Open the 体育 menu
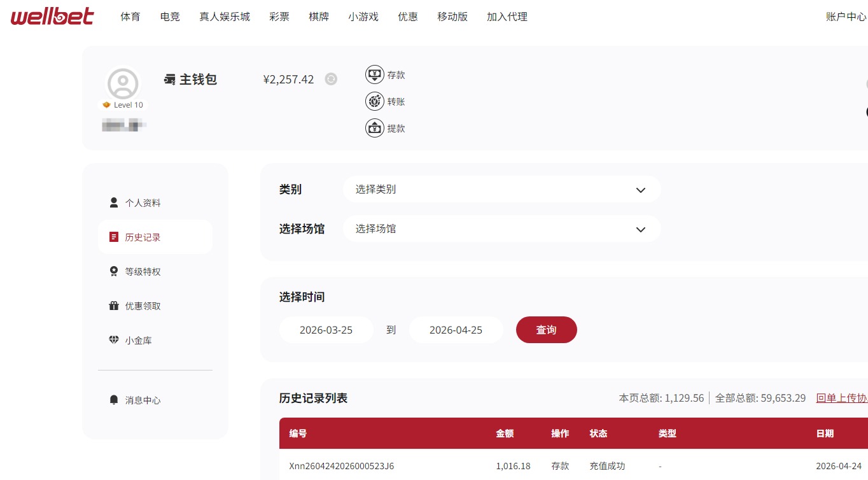The height and width of the screenshot is (480, 868). coord(130,17)
